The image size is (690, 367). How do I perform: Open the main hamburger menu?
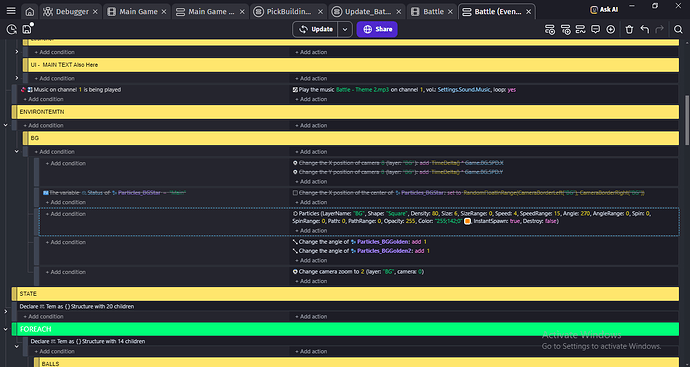pos(11,11)
